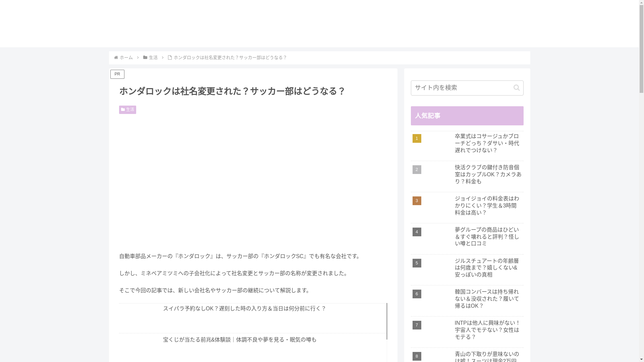The height and width of the screenshot is (362, 644).
Task: Open article INTPは他人に興味がない
Action: [x=467, y=332]
